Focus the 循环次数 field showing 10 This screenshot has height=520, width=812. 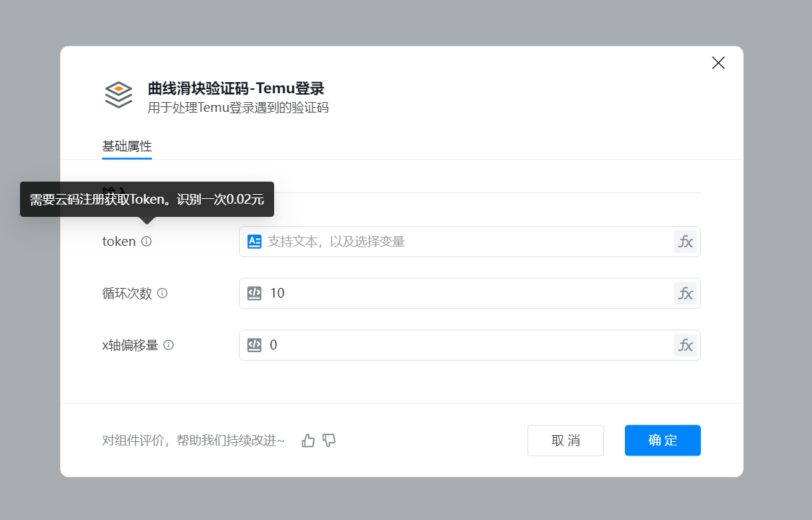coord(463,293)
